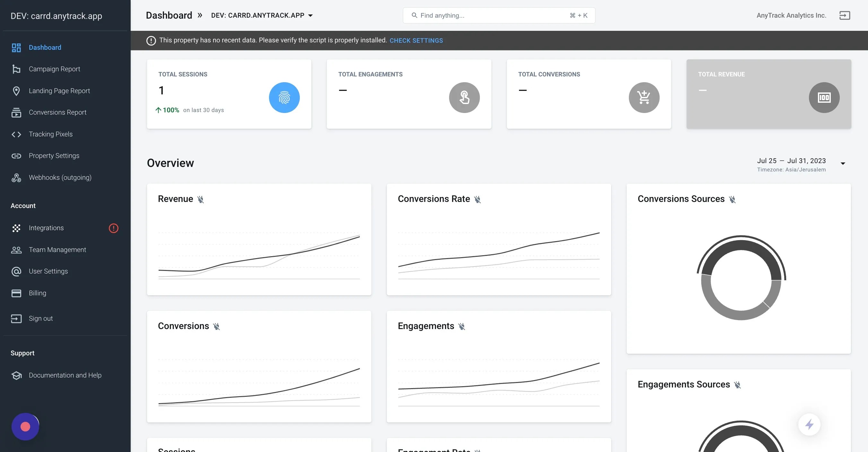Click unplugged icon beside Conversions chart title
This screenshot has width=868, height=452.
click(x=216, y=326)
